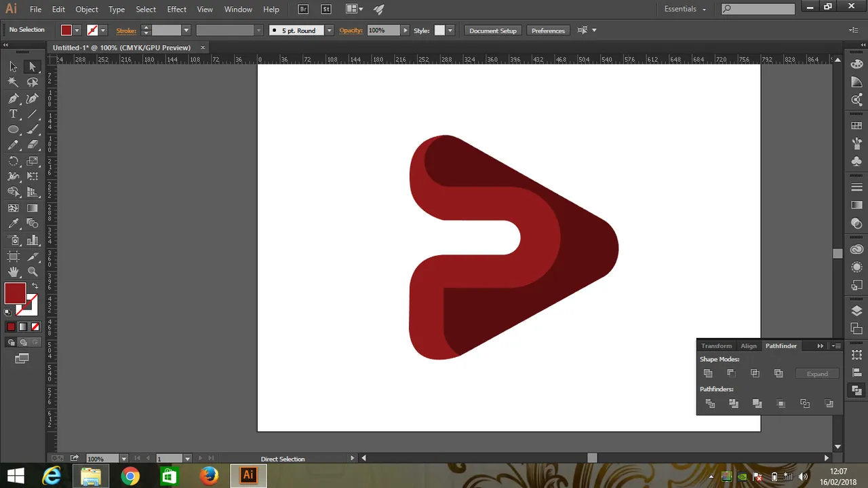The width and height of the screenshot is (868, 488).
Task: Enable Draw Inside mode
Action: tap(34, 343)
